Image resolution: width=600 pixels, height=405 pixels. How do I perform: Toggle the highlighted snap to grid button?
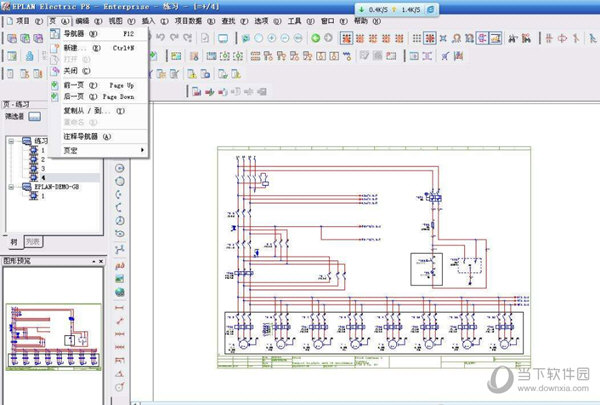point(430,38)
